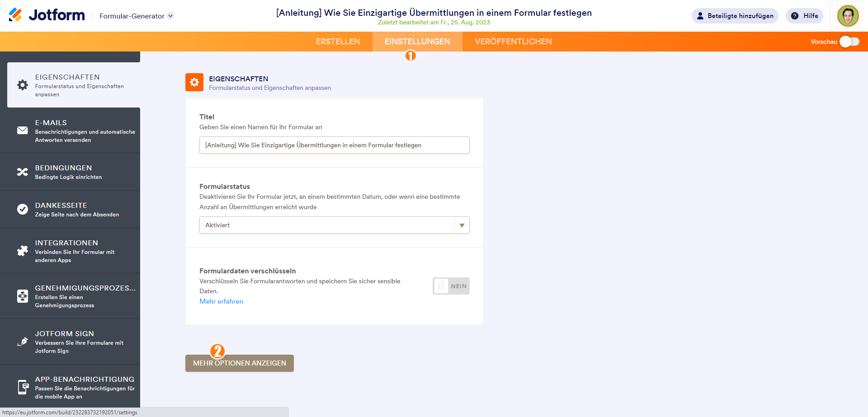The width and height of the screenshot is (868, 417).
Task: Click the envelope icon for E-Mails
Action: pyautogui.click(x=23, y=131)
